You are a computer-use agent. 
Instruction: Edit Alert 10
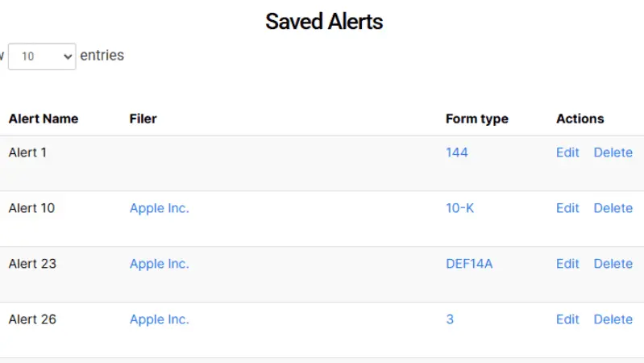point(567,208)
